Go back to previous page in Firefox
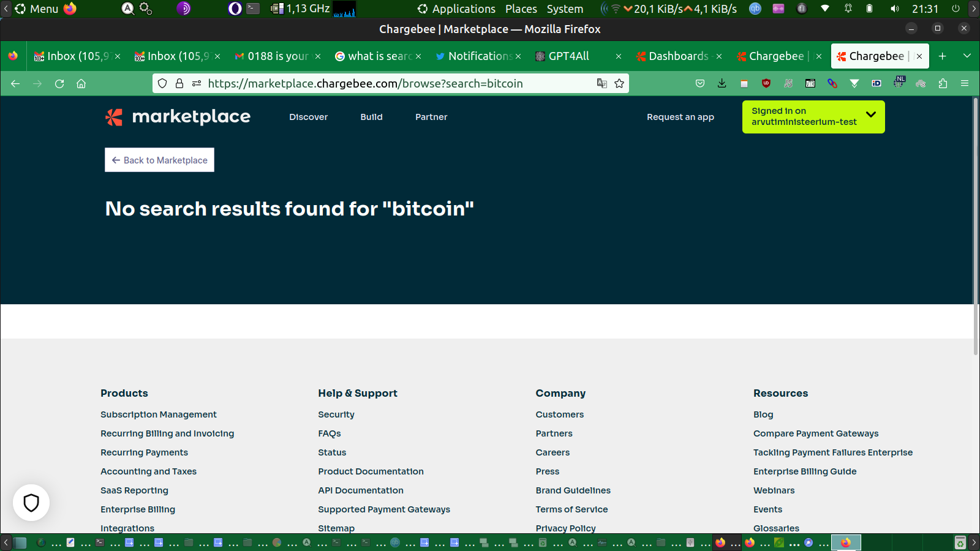The height and width of the screenshot is (551, 980). tap(15, 83)
